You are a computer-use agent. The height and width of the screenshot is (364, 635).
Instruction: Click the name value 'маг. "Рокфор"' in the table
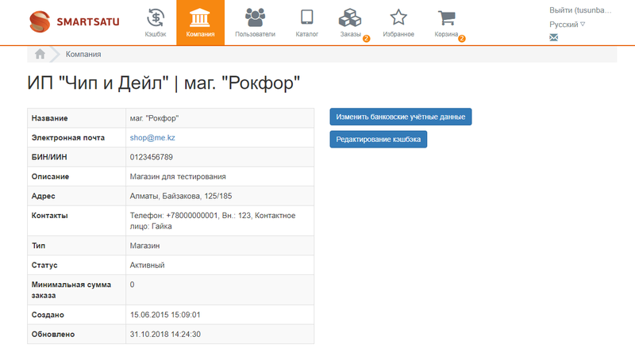click(154, 118)
